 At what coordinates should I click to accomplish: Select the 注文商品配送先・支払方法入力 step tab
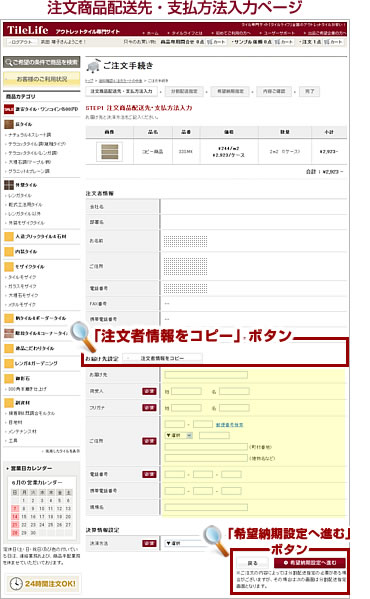coord(121,91)
